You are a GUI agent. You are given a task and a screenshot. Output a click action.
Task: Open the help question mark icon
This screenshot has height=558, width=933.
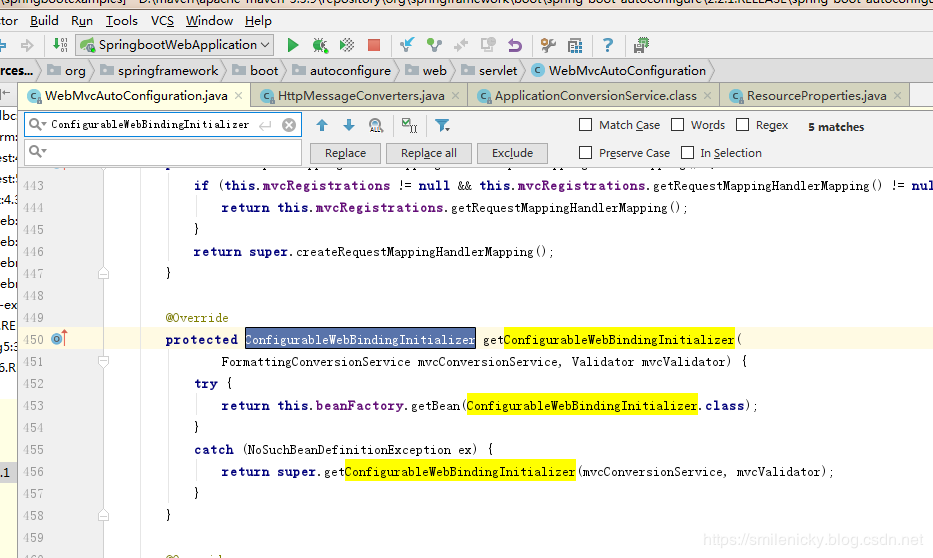point(608,45)
